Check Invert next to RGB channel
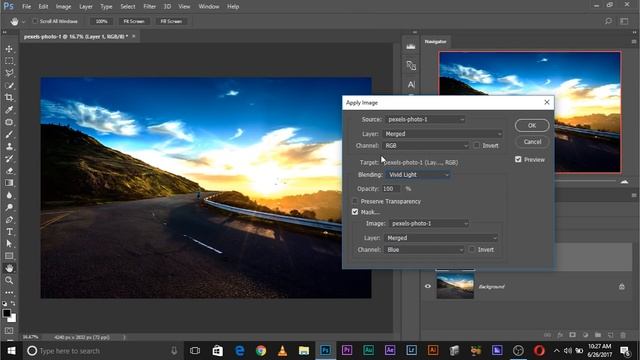The image size is (640, 360). 476,145
